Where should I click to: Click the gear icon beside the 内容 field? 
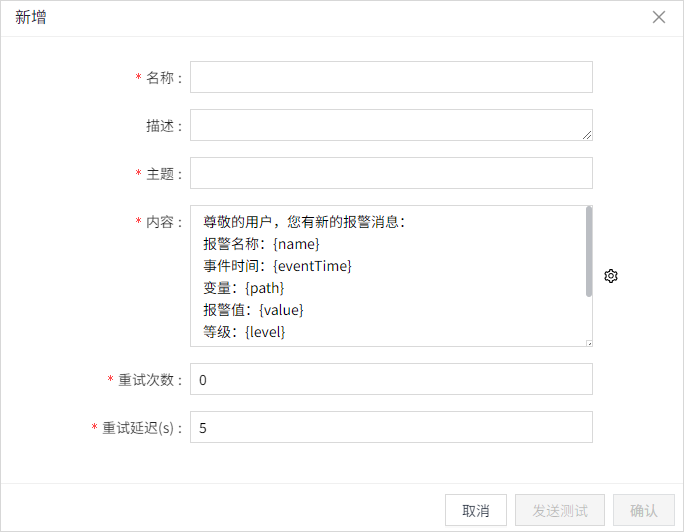tap(611, 276)
